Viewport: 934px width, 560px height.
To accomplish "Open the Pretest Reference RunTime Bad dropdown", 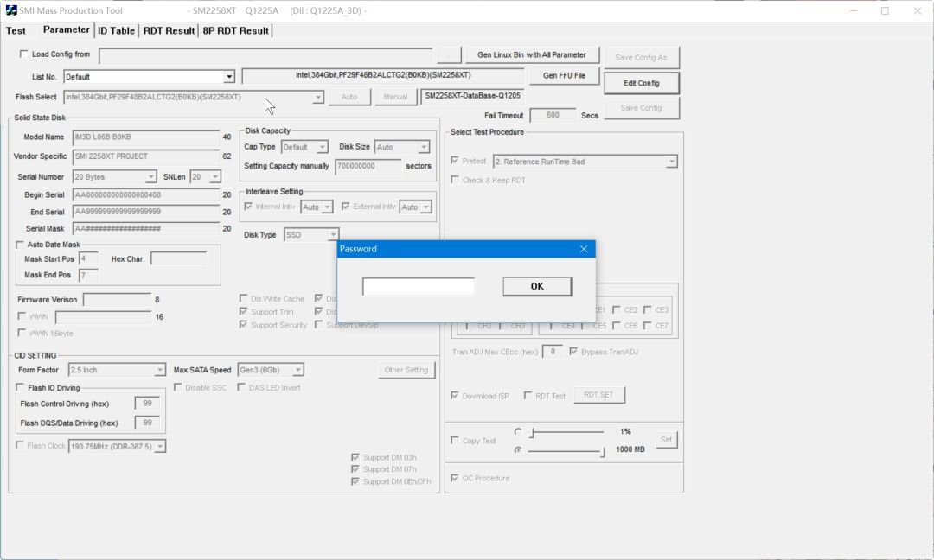I will [x=671, y=162].
